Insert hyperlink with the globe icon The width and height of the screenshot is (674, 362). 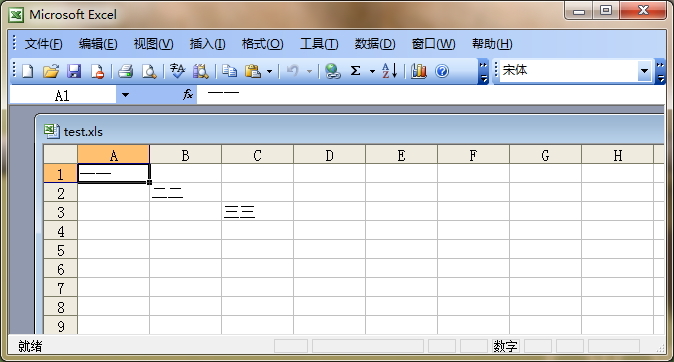332,71
